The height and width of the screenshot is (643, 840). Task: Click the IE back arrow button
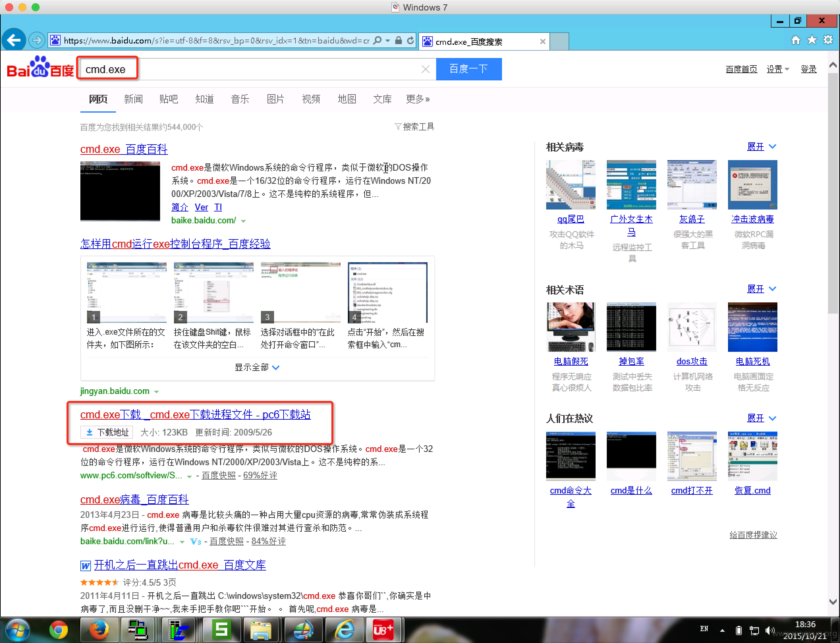coord(14,40)
